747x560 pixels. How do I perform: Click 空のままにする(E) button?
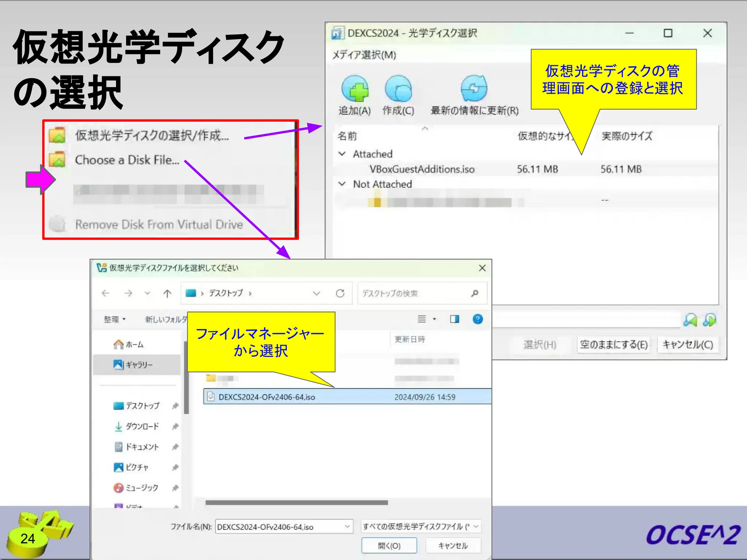tap(614, 345)
